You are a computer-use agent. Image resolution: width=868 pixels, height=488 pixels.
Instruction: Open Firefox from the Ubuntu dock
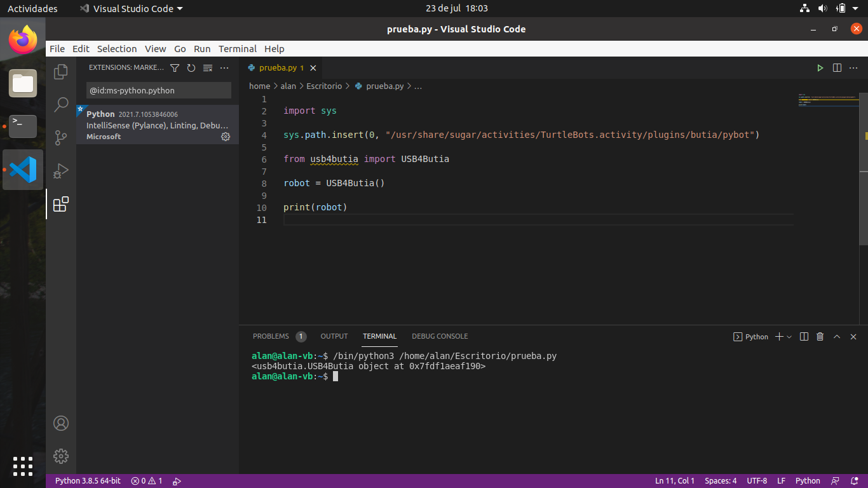coord(23,41)
